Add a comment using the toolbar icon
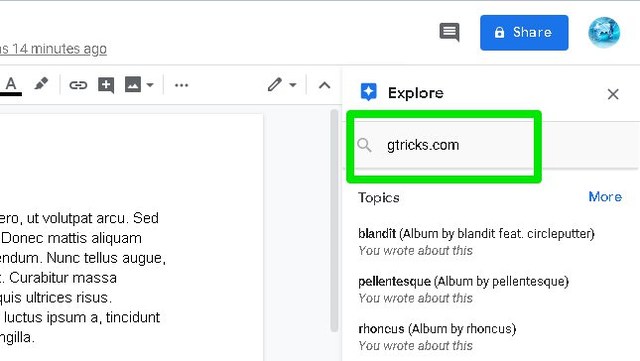Viewport: 640px width, 361px height. click(106, 85)
